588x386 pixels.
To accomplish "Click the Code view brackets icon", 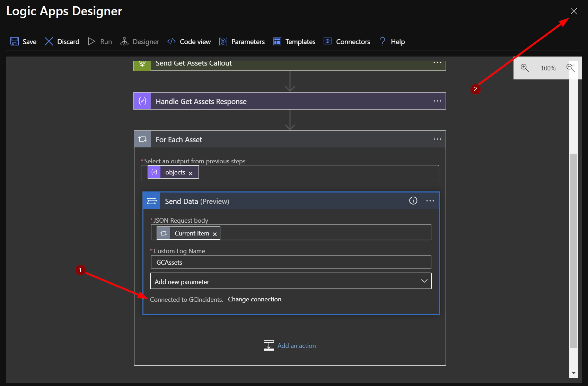I will [x=172, y=42].
